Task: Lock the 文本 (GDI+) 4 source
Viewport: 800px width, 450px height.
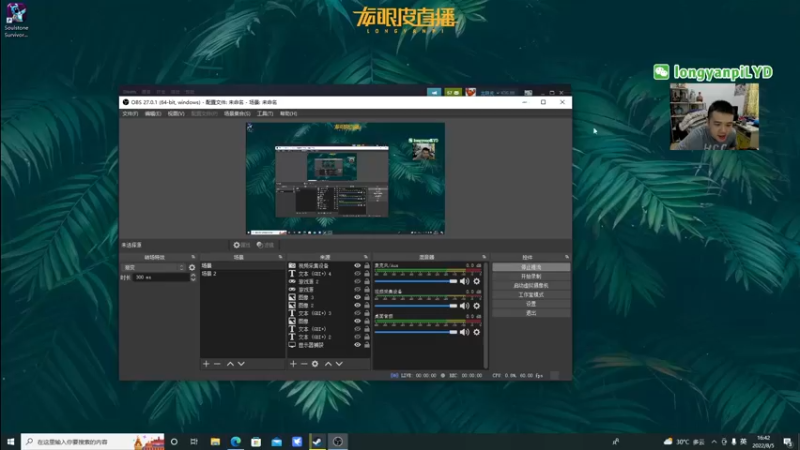Action: [367, 273]
